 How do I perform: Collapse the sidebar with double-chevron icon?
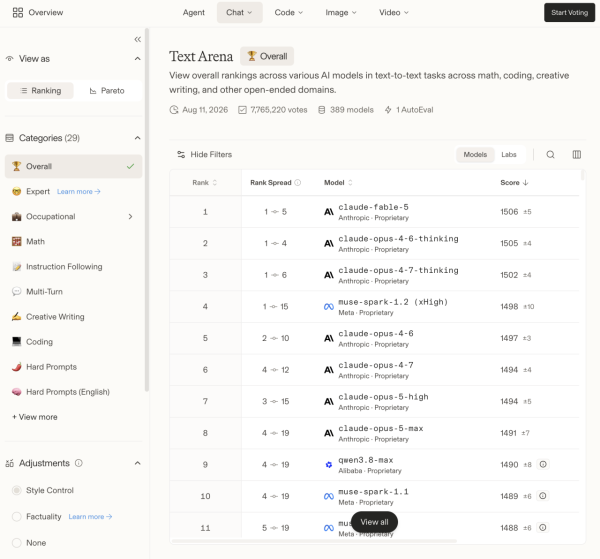138,39
